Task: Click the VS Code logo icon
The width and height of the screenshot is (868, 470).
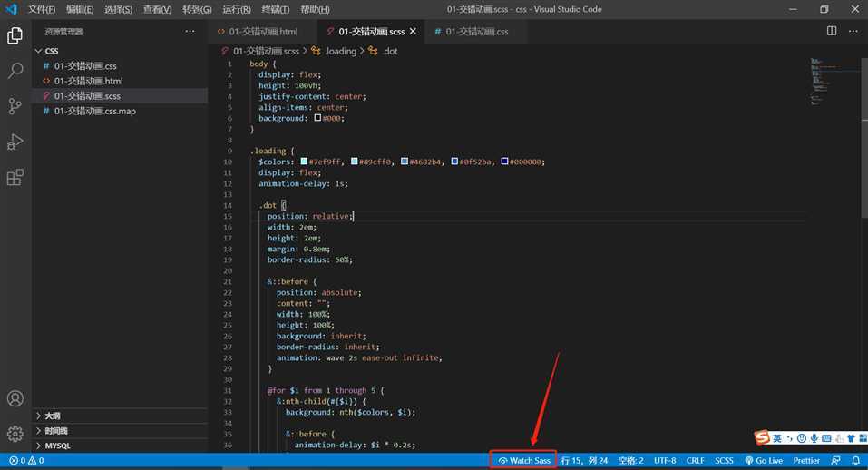Action: (11, 9)
